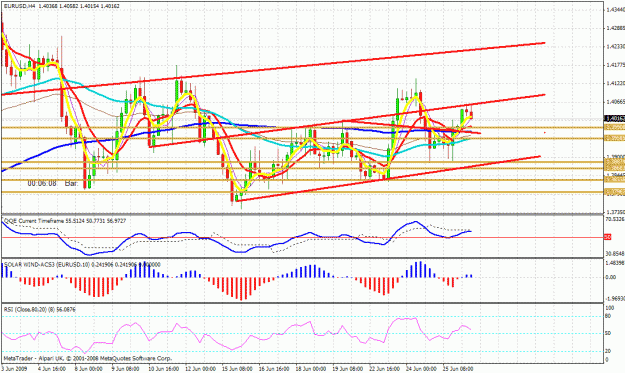Select the red 50 level label on QQE scale

(607, 237)
